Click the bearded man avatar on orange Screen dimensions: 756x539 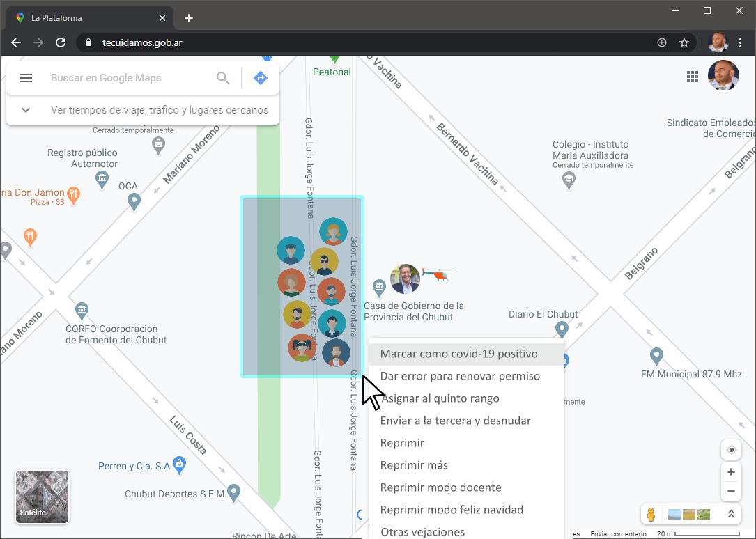click(331, 291)
